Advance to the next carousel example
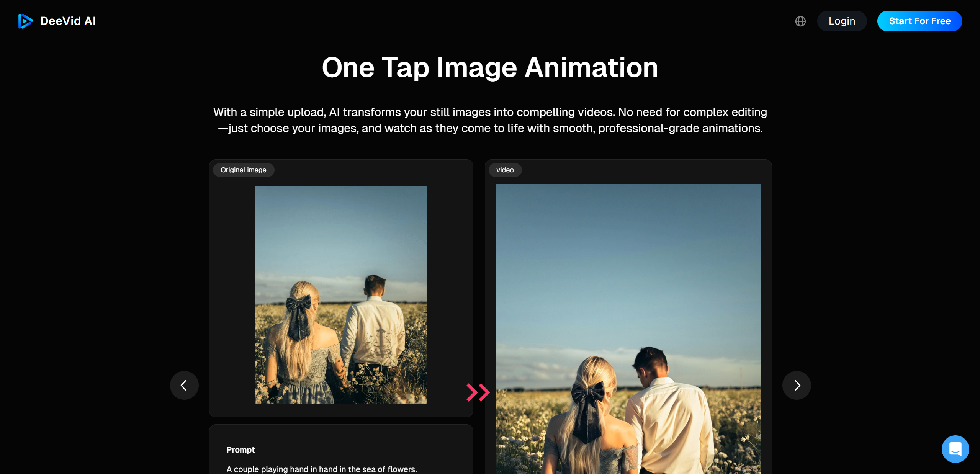This screenshot has height=474, width=980. 797,385
